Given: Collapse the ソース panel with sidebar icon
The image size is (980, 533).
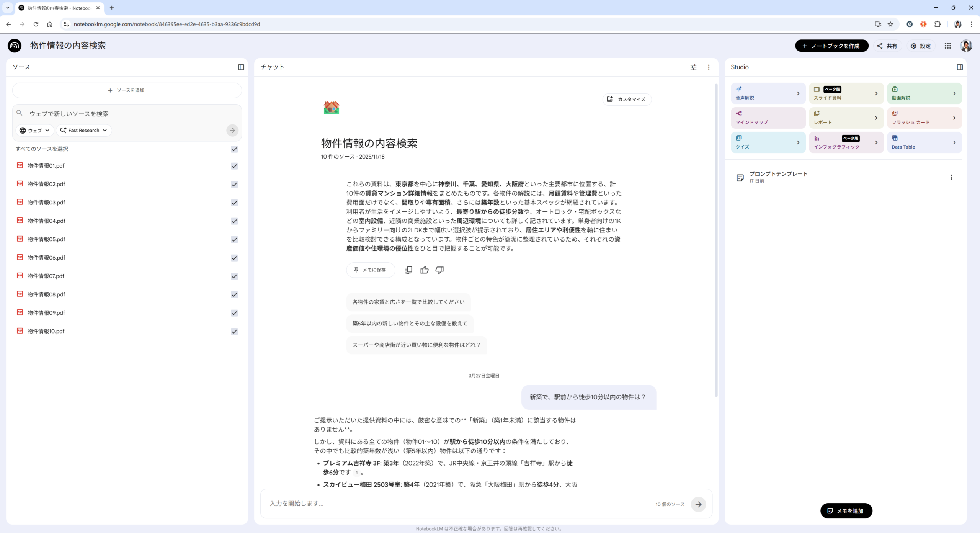Looking at the screenshot, I should (x=241, y=67).
